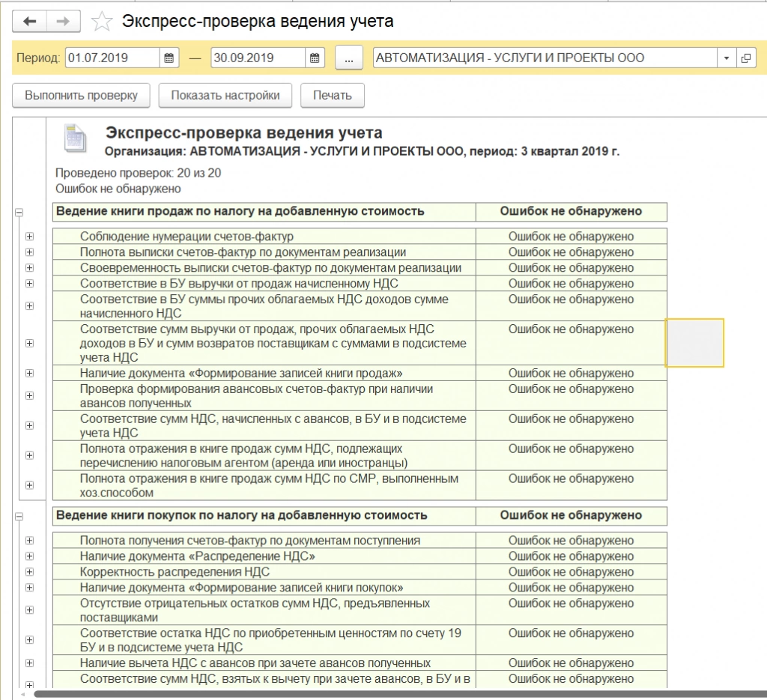Expand Соблюдение нумерации счетов-фактур row
767x700 pixels.
[x=30, y=237]
